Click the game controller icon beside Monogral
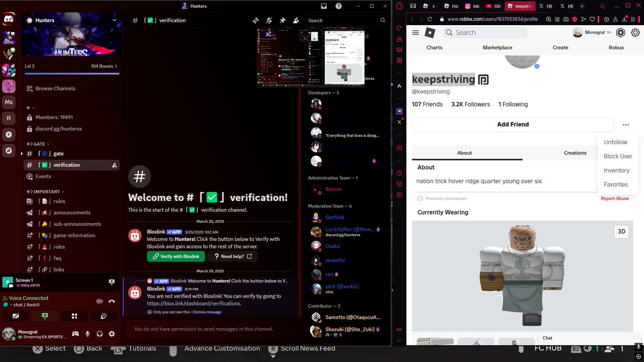The height and width of the screenshot is (362, 644). (x=76, y=334)
